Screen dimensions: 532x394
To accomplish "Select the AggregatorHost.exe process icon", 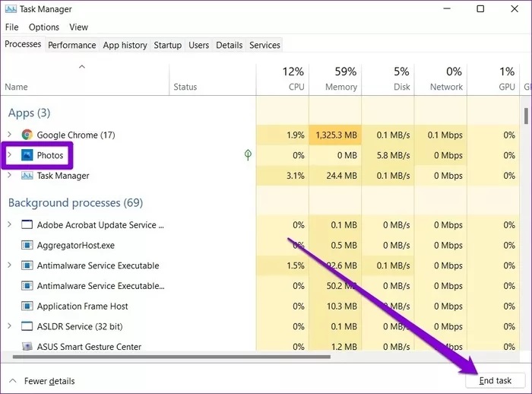I will [x=27, y=246].
